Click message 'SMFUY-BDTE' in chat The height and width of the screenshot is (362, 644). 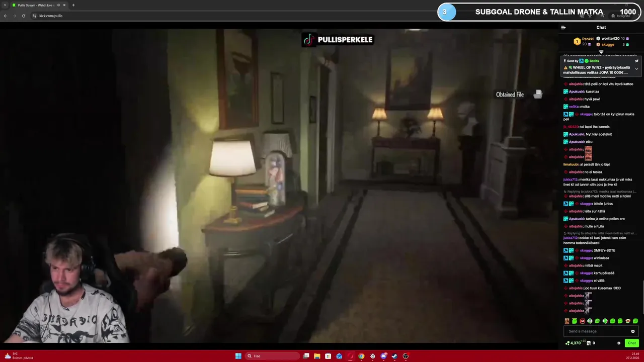604,250
